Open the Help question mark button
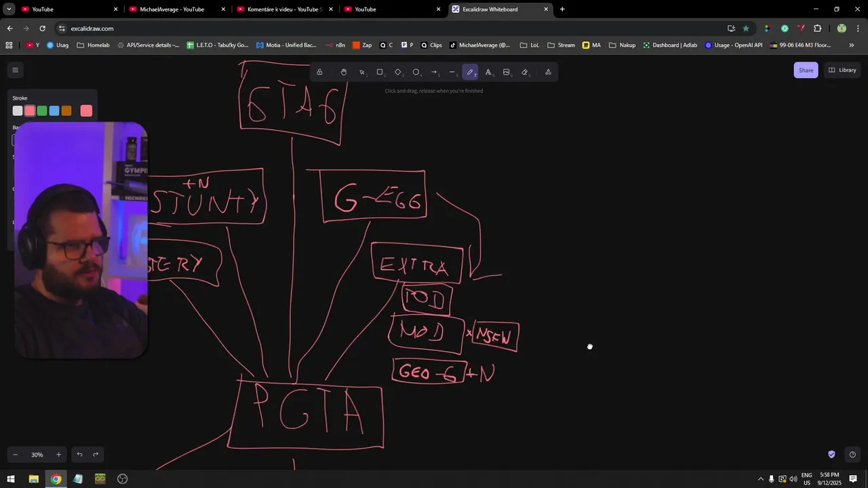 [x=852, y=454]
